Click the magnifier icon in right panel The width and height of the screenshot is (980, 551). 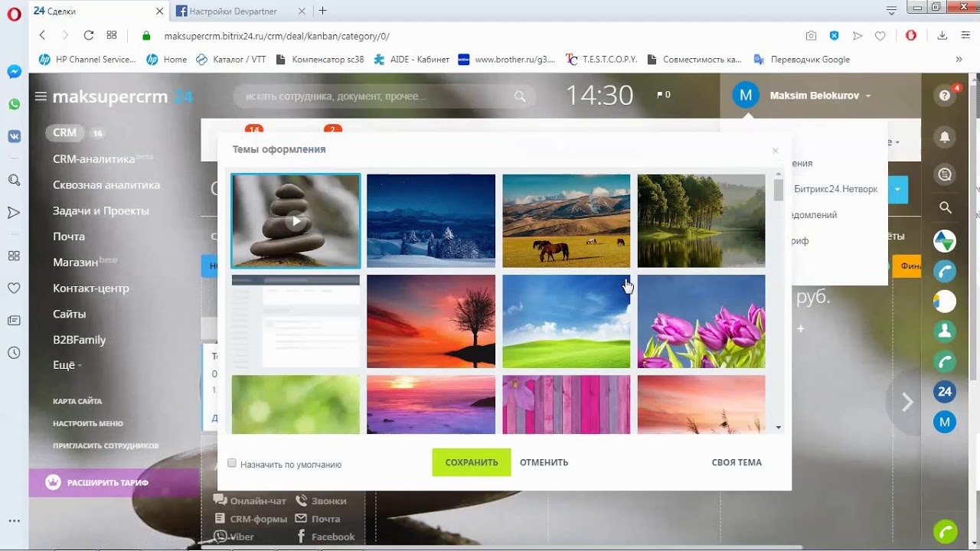[945, 207]
